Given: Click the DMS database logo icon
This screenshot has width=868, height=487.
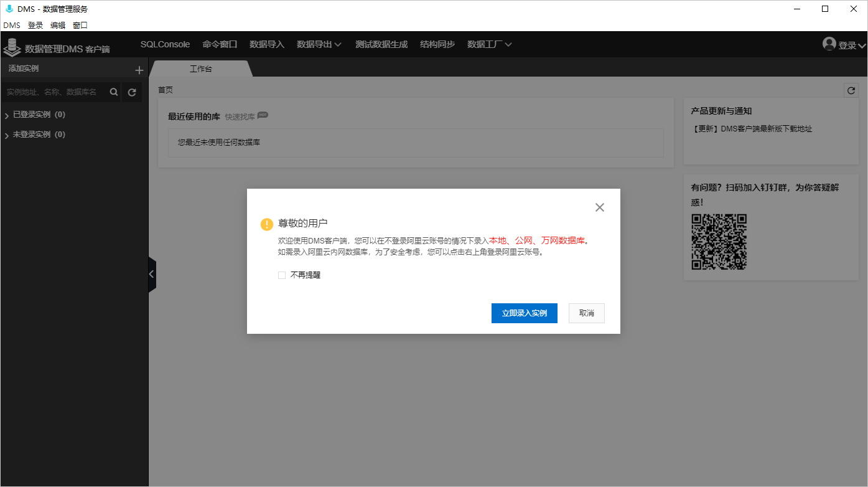Looking at the screenshot, I should 12,47.
